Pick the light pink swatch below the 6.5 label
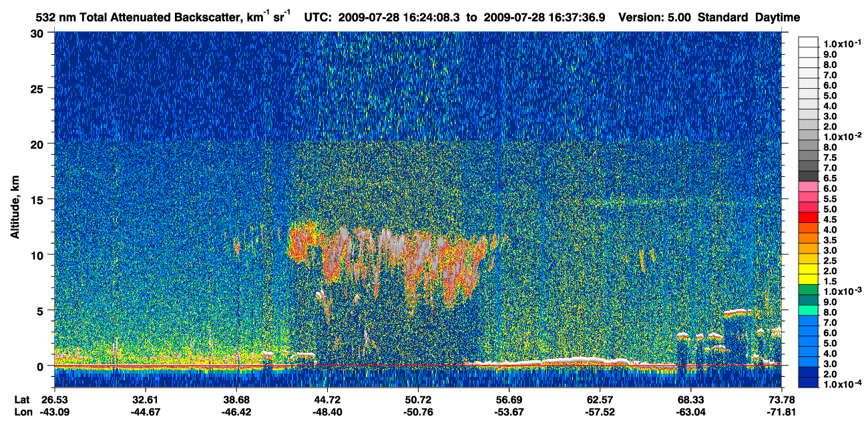868x445 pixels. [808, 186]
